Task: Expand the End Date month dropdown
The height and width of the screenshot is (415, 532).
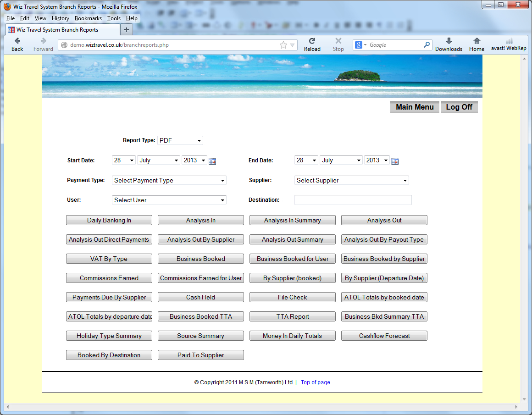Action: point(341,160)
